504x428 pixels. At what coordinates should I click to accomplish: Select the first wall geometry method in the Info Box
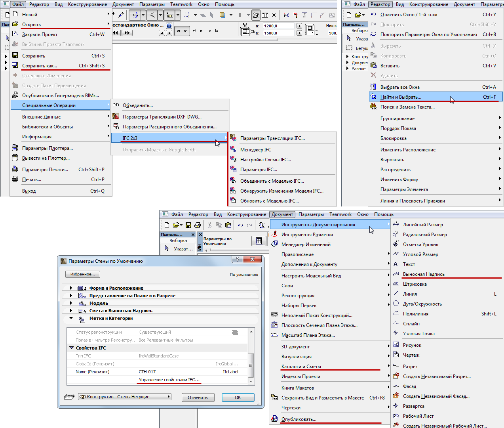click(182, 31)
